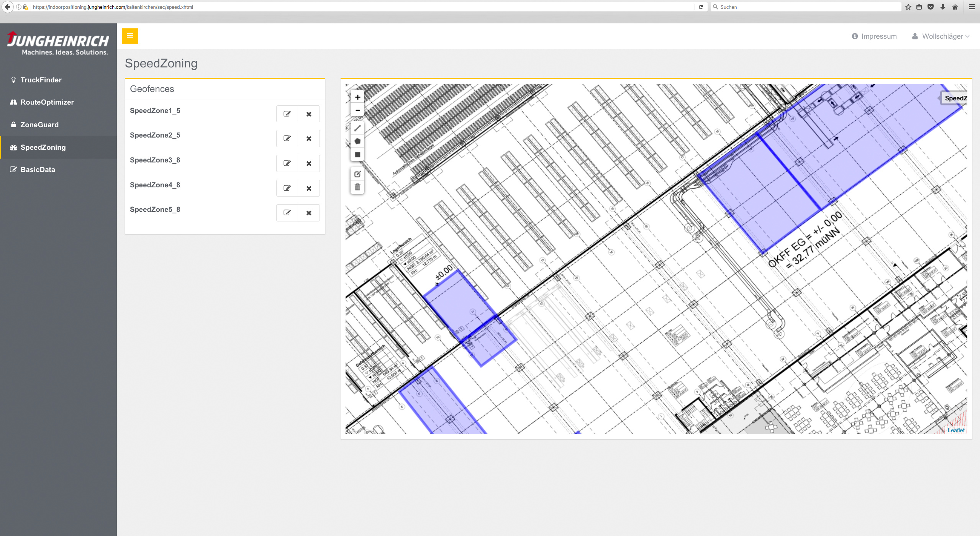Click the browser search field

pos(805,7)
